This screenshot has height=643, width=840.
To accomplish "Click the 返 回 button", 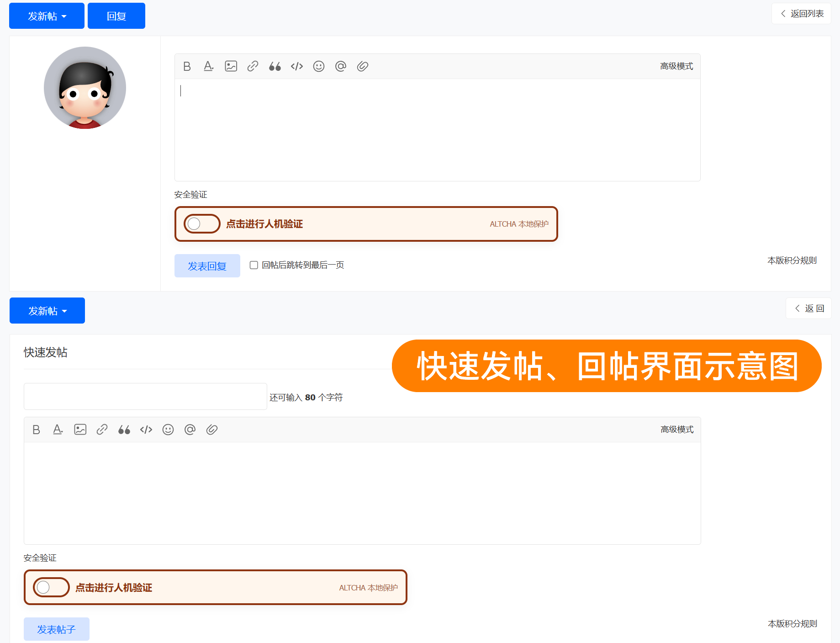I will coord(809,308).
